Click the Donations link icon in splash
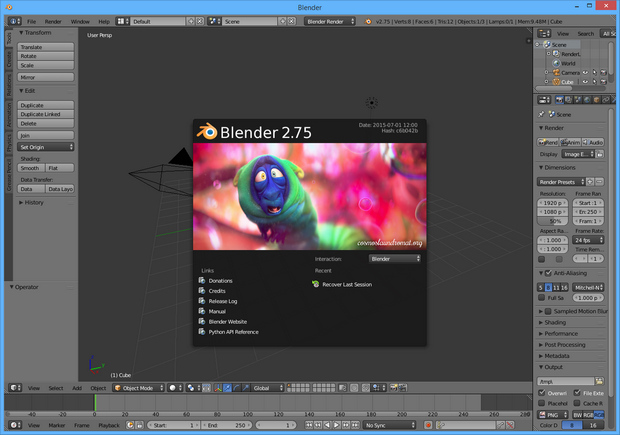Image resolution: width=620 pixels, height=435 pixels. click(x=202, y=280)
